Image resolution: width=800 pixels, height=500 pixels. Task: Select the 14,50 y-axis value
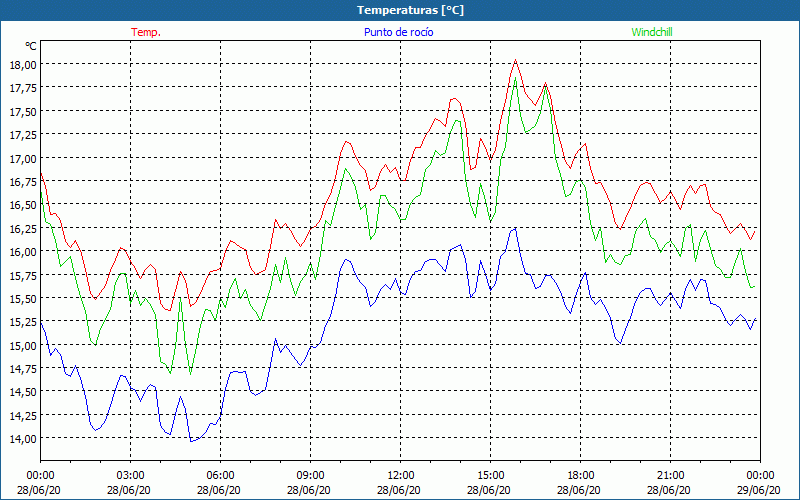pyautogui.click(x=23, y=392)
